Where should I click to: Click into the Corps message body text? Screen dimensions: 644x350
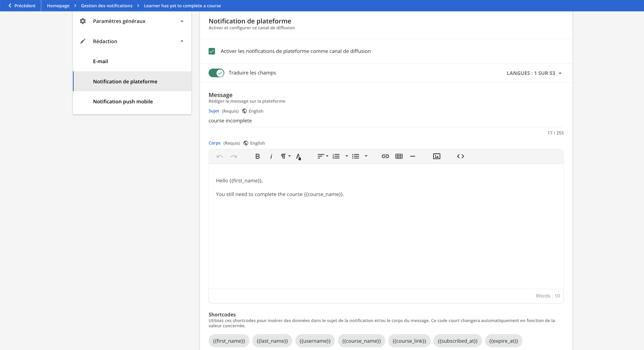pyautogui.click(x=386, y=226)
